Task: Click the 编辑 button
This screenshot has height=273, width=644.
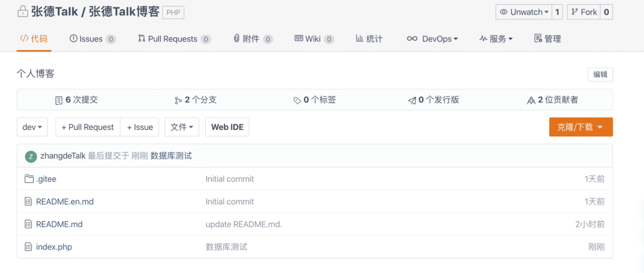Action: tap(600, 74)
